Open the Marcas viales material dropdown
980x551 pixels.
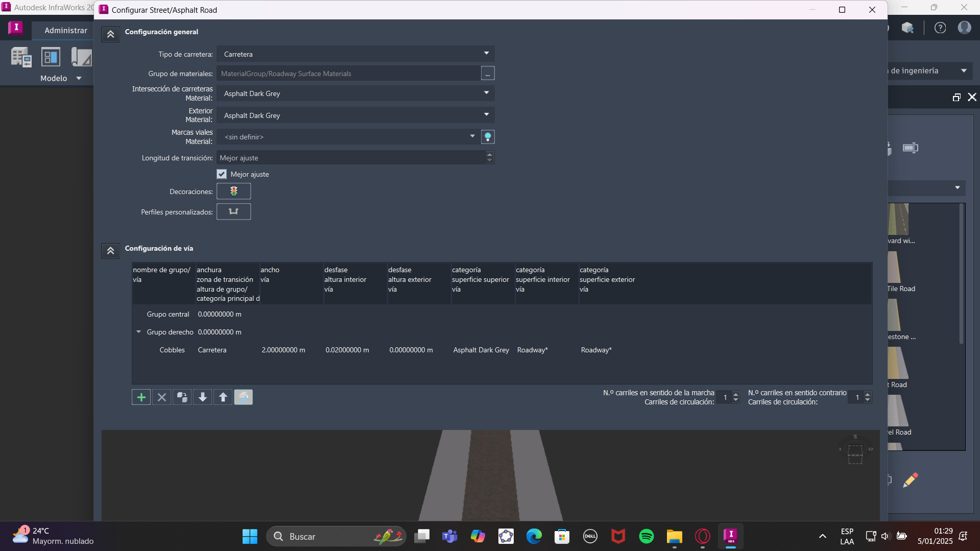tap(348, 137)
